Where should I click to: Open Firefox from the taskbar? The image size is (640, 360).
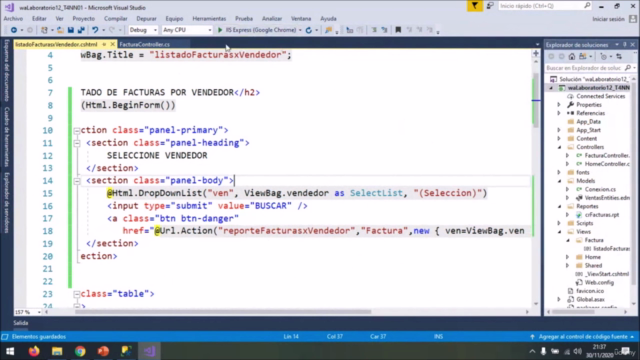click(34, 351)
